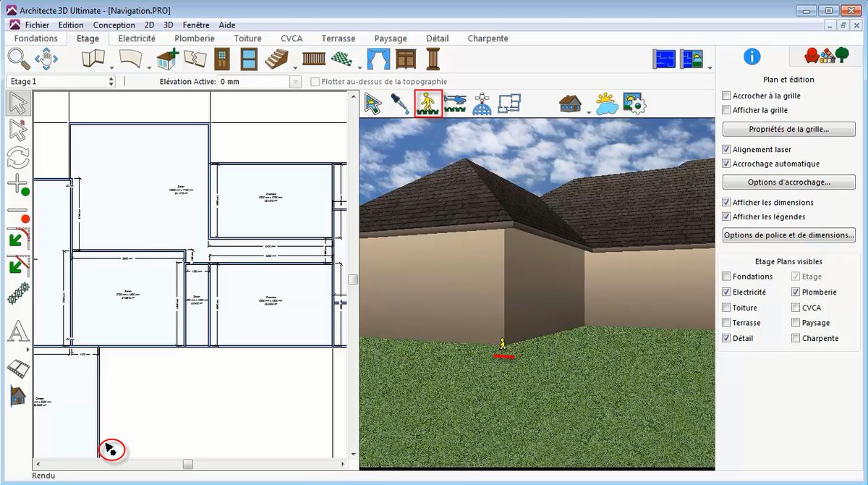Check the Paysage visible plan box
This screenshot has height=485, width=868.
(x=796, y=323)
